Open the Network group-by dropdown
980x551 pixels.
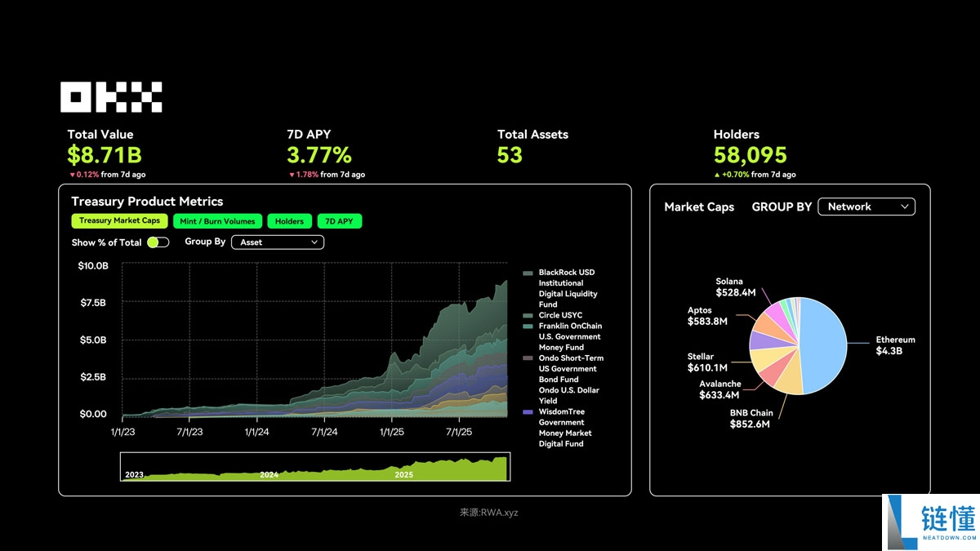click(866, 207)
